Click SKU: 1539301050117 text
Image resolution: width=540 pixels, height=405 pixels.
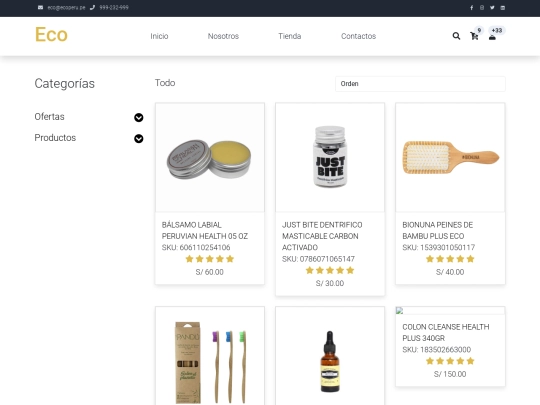click(438, 247)
